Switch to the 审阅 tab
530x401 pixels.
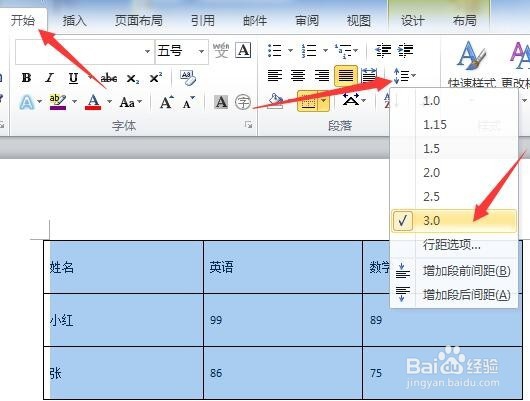click(x=307, y=21)
